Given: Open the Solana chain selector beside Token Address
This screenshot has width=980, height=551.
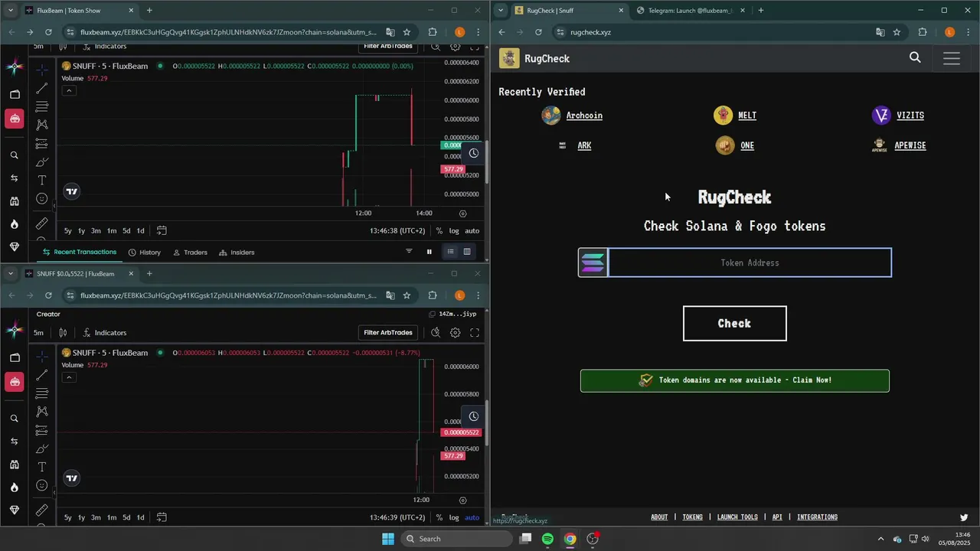Looking at the screenshot, I should (x=593, y=262).
